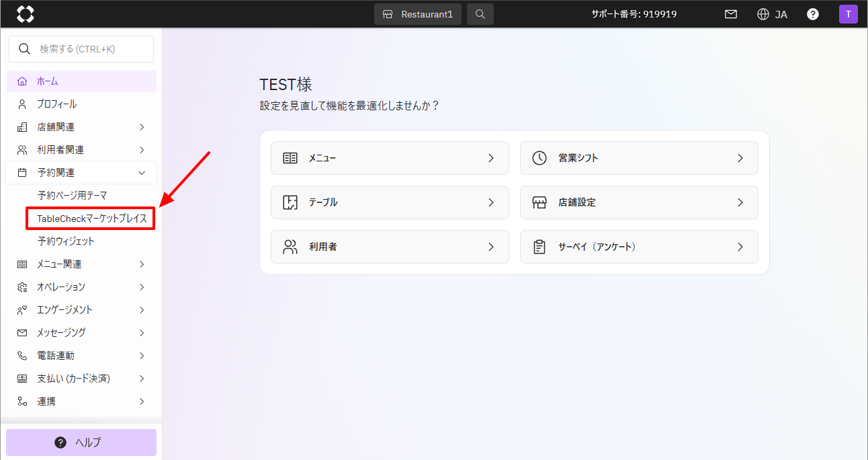Open the 営業シフト settings card
The height and width of the screenshot is (460, 868).
click(639, 158)
